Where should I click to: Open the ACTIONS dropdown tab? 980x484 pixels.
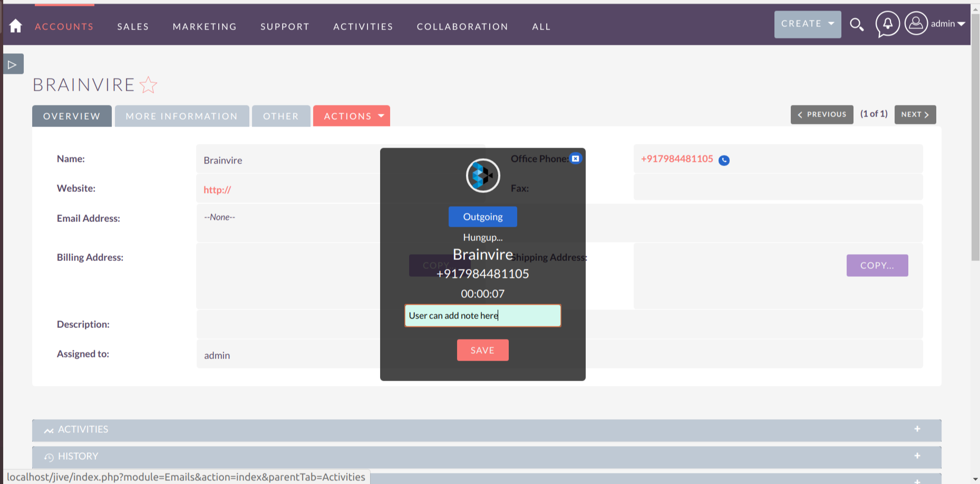352,116
